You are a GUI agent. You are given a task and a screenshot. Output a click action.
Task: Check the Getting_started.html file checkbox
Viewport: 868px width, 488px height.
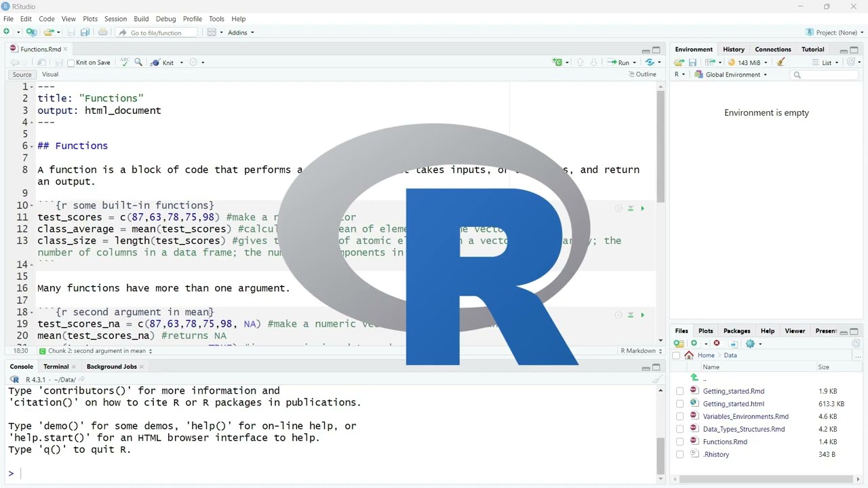(679, 404)
